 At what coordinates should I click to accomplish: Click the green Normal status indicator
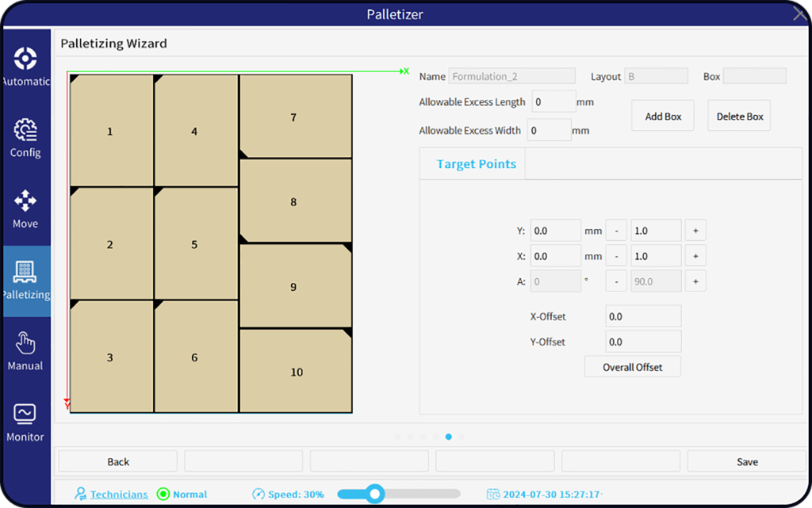pos(163,494)
